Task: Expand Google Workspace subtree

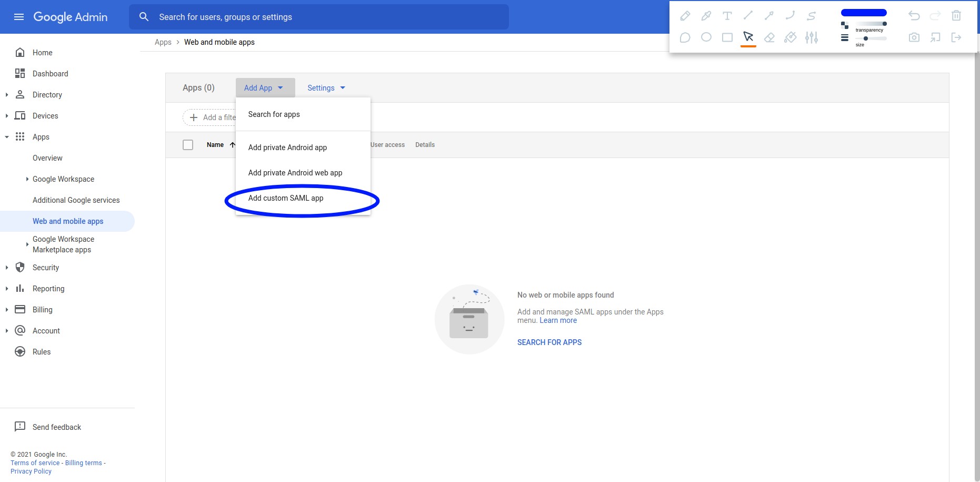Action: (27, 179)
